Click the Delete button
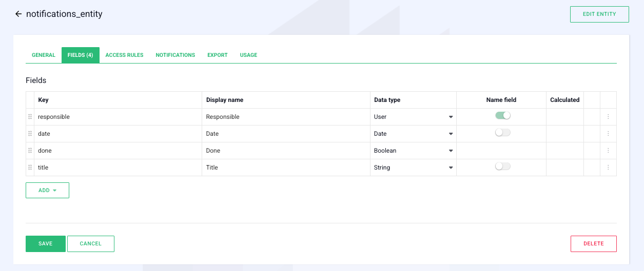Viewport: 644px width, 271px height. tap(593, 244)
